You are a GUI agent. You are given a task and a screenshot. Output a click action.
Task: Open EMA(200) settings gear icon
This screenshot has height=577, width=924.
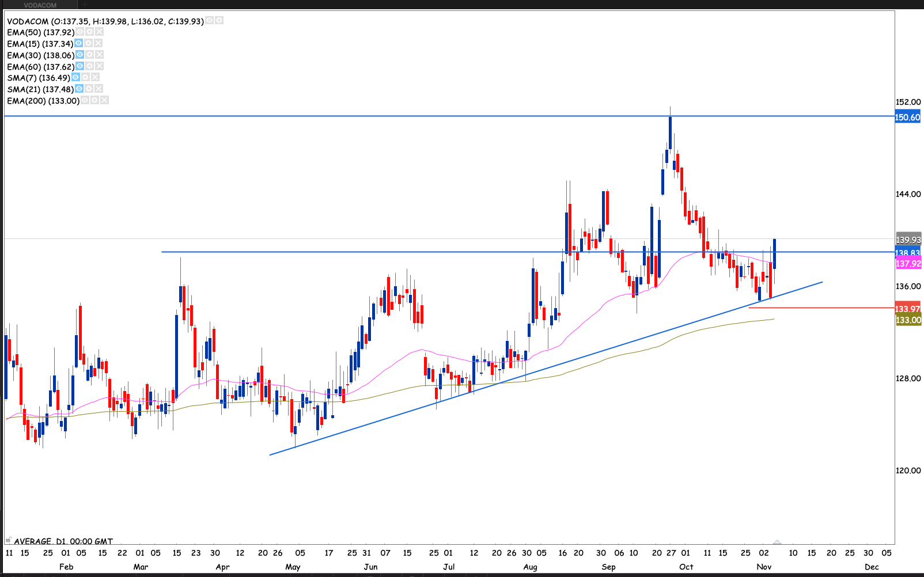tap(94, 100)
